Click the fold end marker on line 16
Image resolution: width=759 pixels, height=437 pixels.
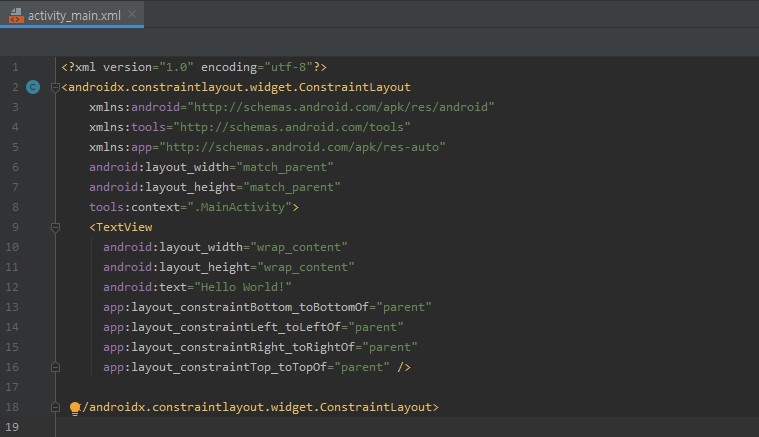coord(56,367)
